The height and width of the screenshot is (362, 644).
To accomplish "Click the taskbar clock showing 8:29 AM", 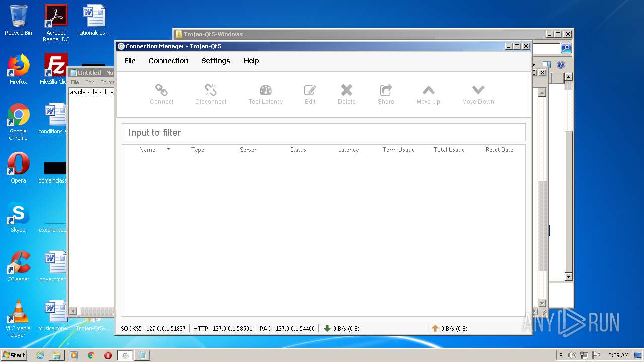I will click(x=618, y=355).
